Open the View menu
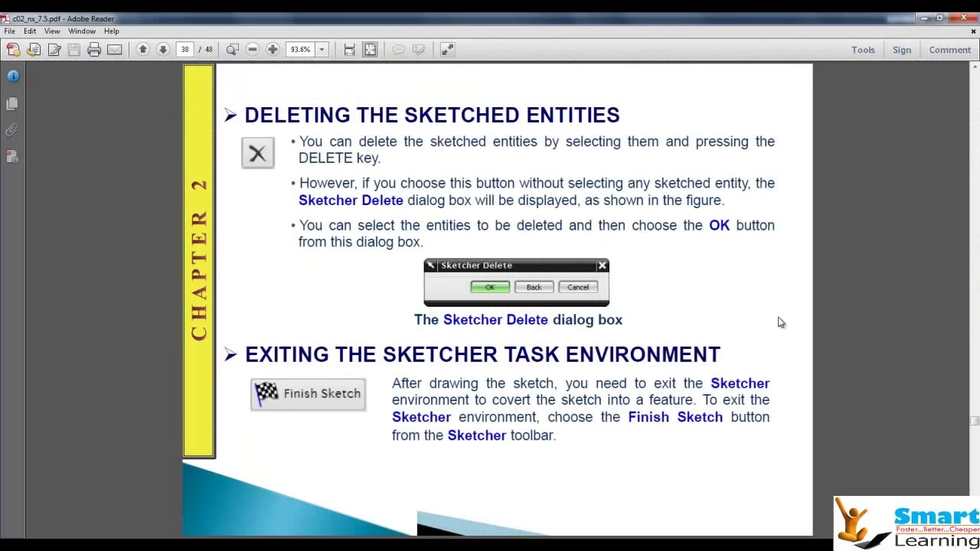 52,31
